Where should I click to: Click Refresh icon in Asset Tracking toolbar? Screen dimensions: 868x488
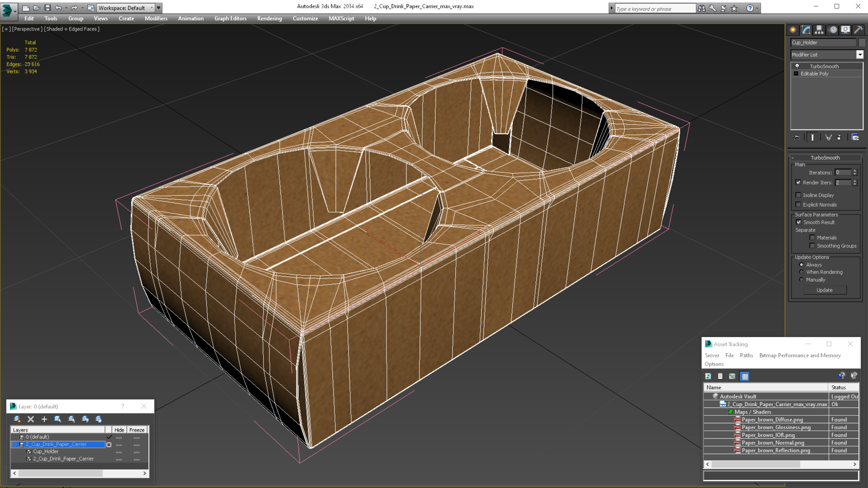pyautogui.click(x=708, y=376)
